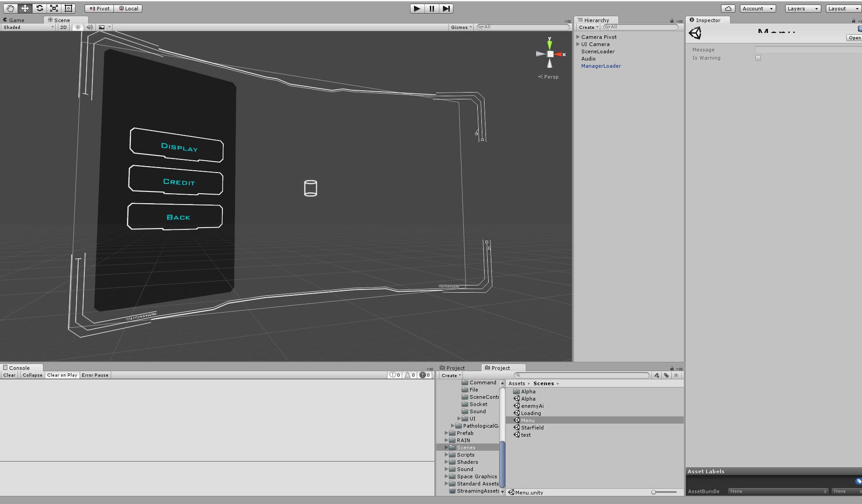The height and width of the screenshot is (504, 862).
Task: Toggle 2D scene view mode
Action: (63, 27)
